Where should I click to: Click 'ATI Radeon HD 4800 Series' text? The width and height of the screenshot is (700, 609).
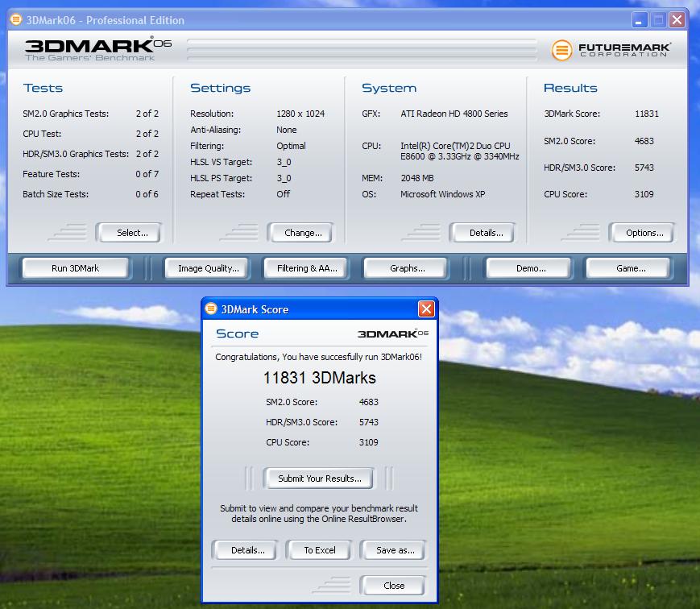coord(454,114)
